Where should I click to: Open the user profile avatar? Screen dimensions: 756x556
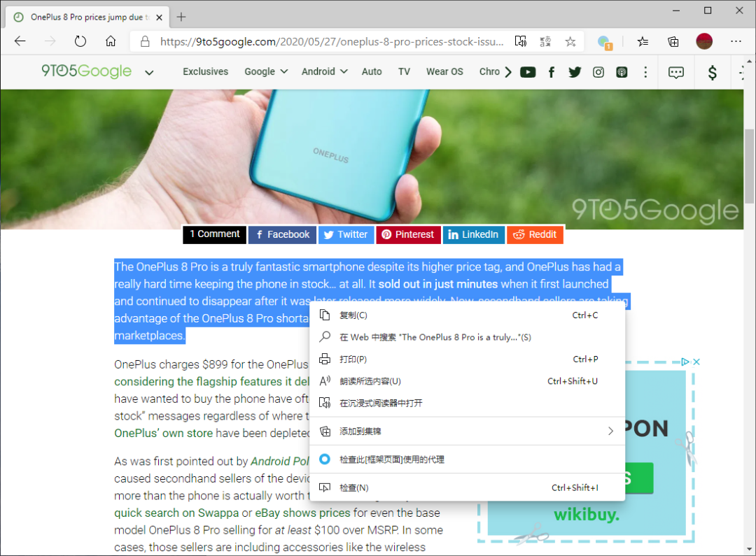(x=704, y=41)
